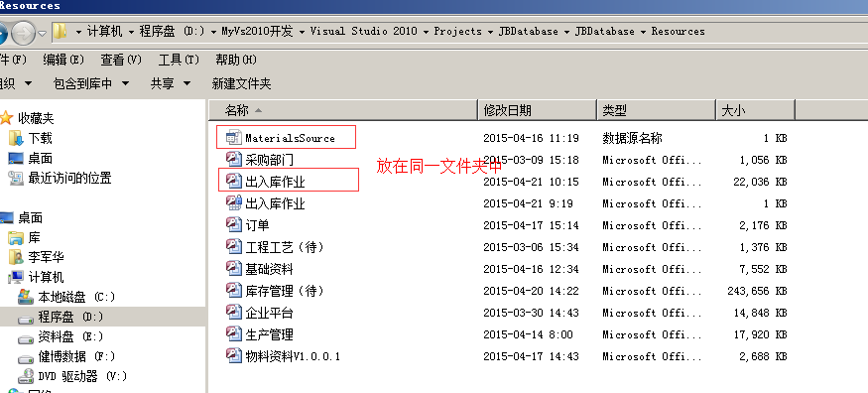The height and width of the screenshot is (393, 868).
Task: Click the 新建文件夹 button
Action: coord(241,83)
